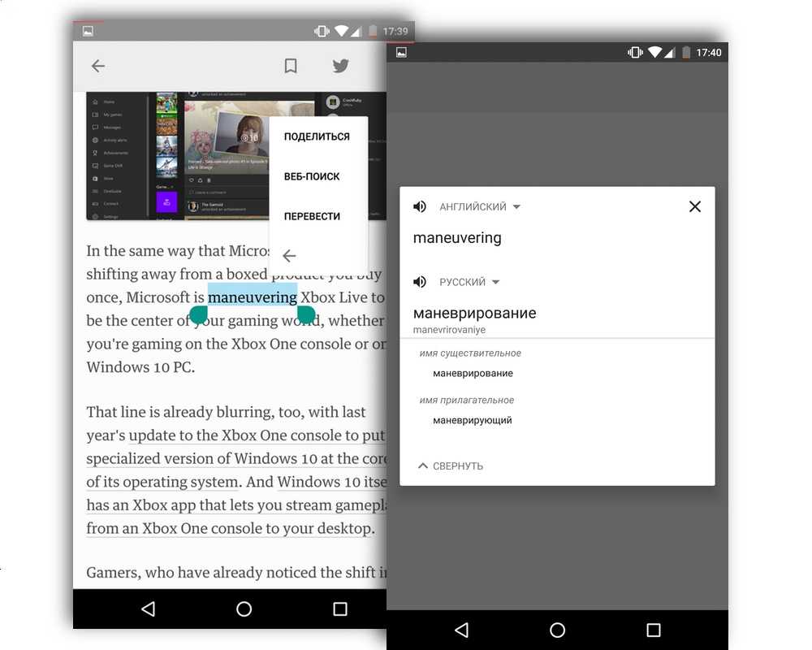Tap the back arrow in article toolbar
Screen dimensions: 812x650
(x=98, y=67)
